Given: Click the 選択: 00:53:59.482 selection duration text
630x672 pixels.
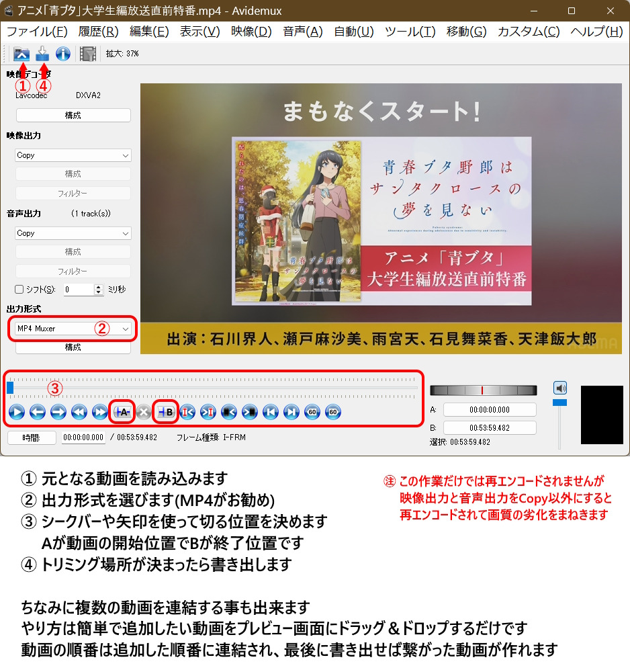Looking at the screenshot, I should point(460,442).
